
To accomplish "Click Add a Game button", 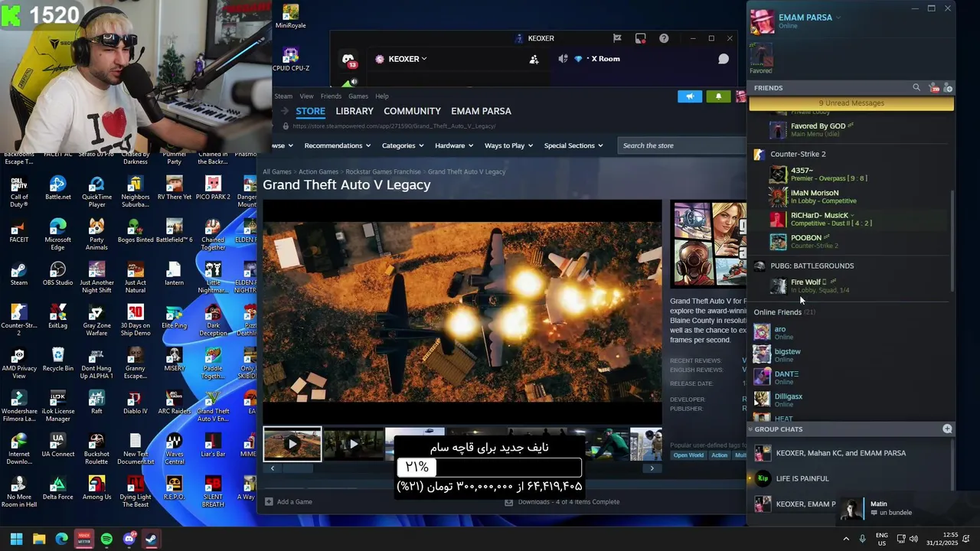I will pyautogui.click(x=289, y=502).
